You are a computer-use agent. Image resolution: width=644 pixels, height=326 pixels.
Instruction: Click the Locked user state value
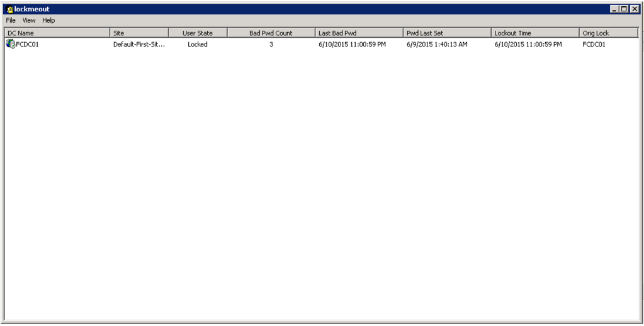pyautogui.click(x=198, y=45)
